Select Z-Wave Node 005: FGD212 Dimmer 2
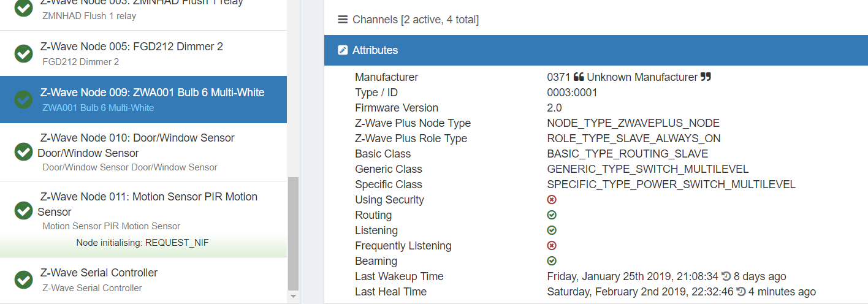Image resolution: width=868 pixels, height=304 pixels. (x=132, y=47)
